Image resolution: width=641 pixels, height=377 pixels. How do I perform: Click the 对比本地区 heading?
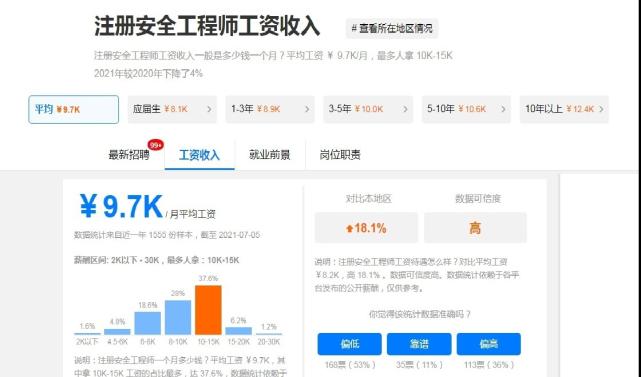coord(368,199)
